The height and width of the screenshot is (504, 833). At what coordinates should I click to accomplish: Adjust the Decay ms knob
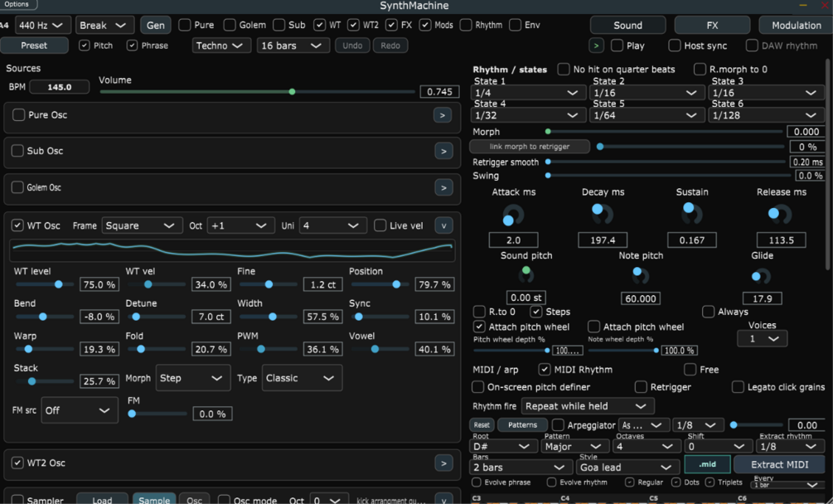point(602,213)
